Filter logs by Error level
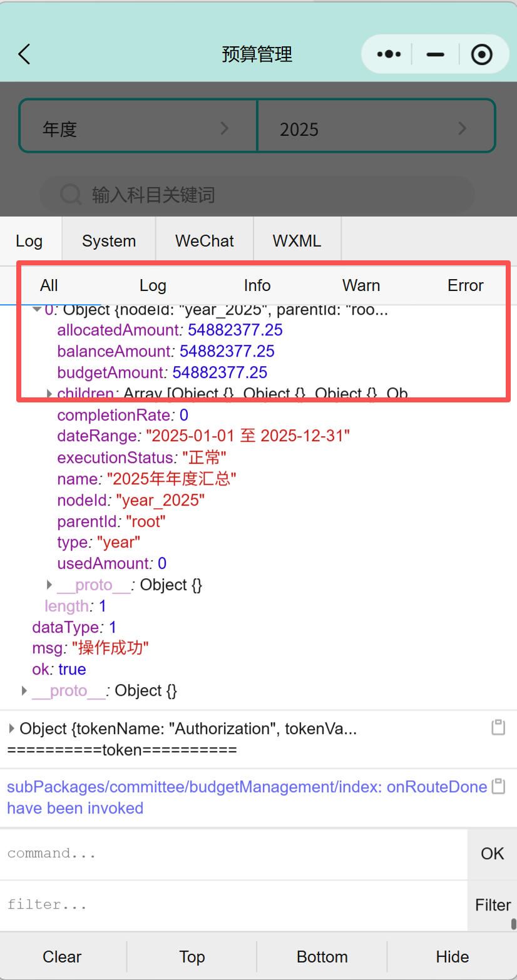Screen dimensions: 517x980 tap(465, 285)
